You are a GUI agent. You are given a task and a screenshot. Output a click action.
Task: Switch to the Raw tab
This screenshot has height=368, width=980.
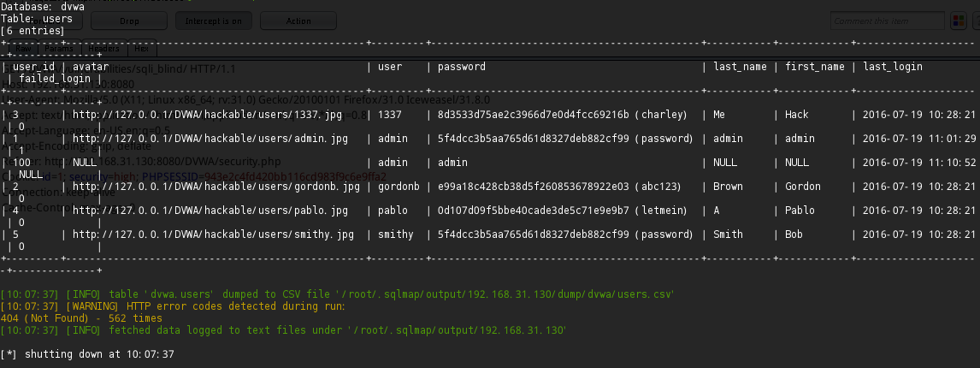click(x=23, y=49)
